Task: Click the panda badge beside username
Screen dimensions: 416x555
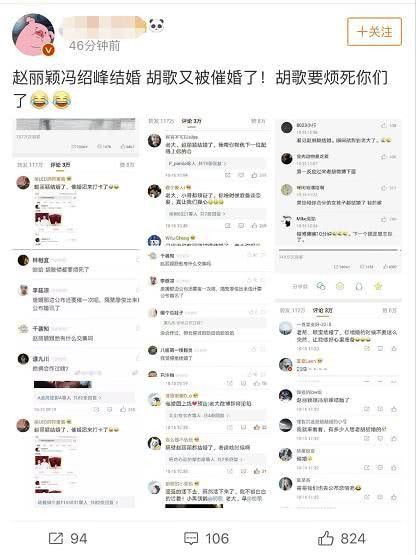Action: coord(156,25)
